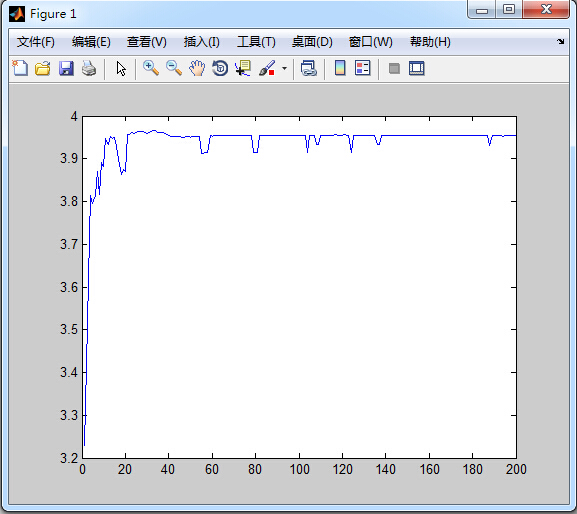Image resolution: width=577 pixels, height=514 pixels.
Task: Print the figure with the printer icon
Action: click(x=89, y=68)
